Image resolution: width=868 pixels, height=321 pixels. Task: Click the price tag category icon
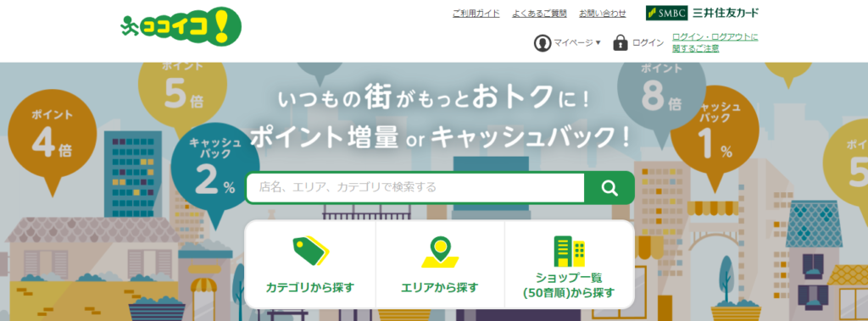310,252
